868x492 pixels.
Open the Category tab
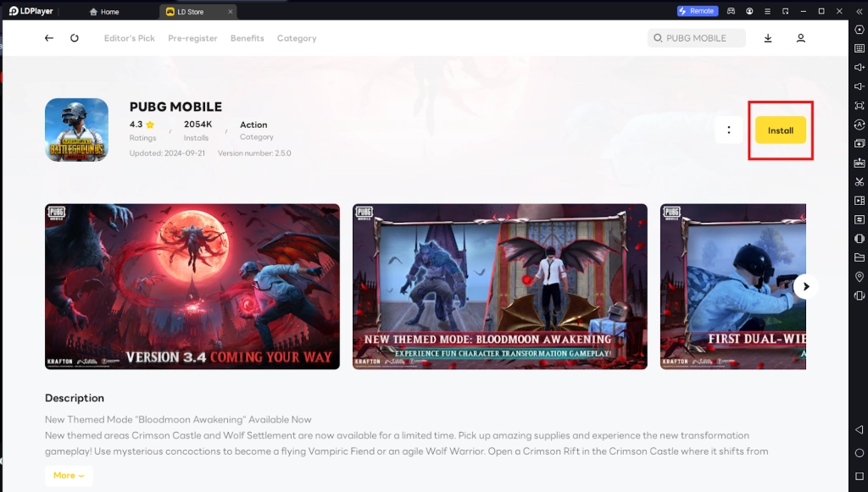coord(297,38)
